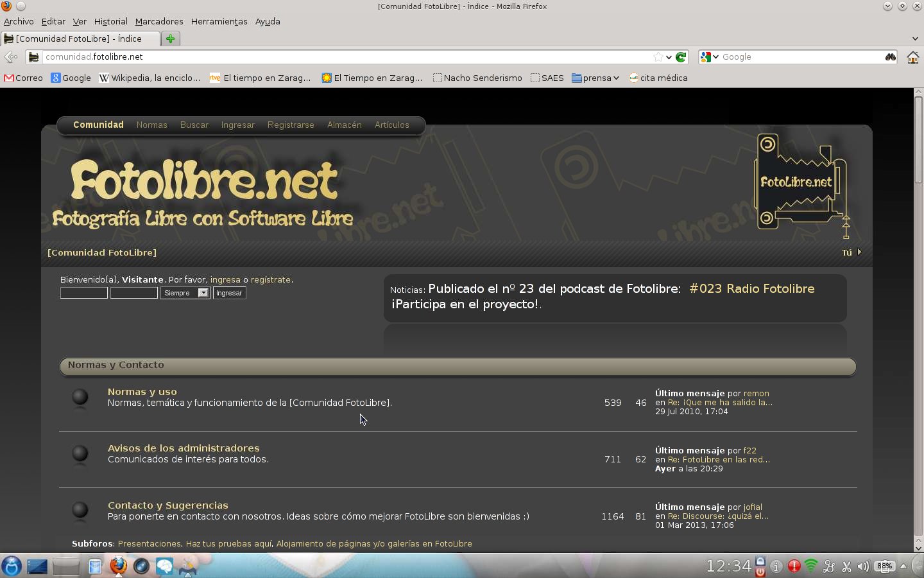Bookmark page with the star icon
The width and height of the screenshot is (924, 578).
[658, 57]
